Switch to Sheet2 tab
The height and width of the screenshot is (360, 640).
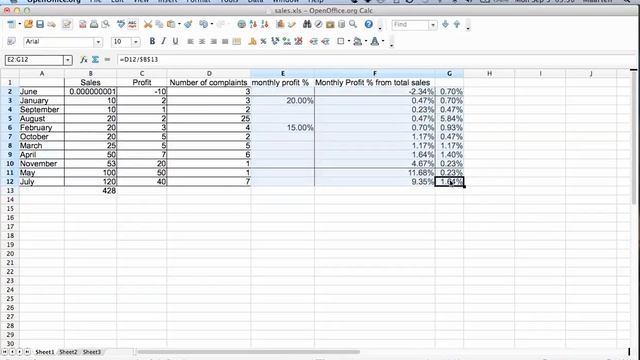click(68, 352)
